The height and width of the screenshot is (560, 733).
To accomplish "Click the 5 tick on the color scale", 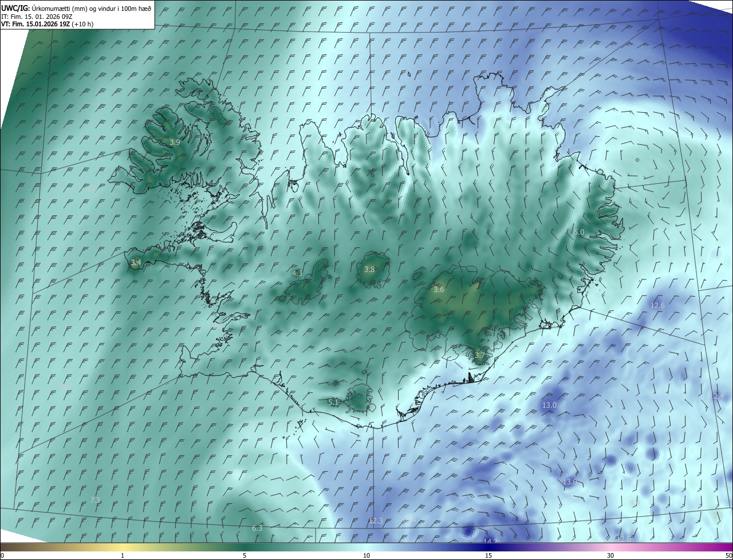I will pos(245,555).
